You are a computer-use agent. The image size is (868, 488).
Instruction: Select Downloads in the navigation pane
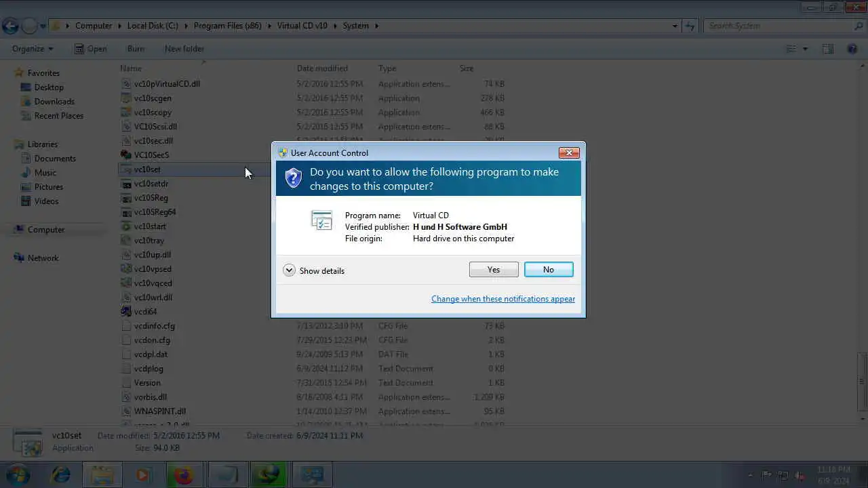click(54, 102)
